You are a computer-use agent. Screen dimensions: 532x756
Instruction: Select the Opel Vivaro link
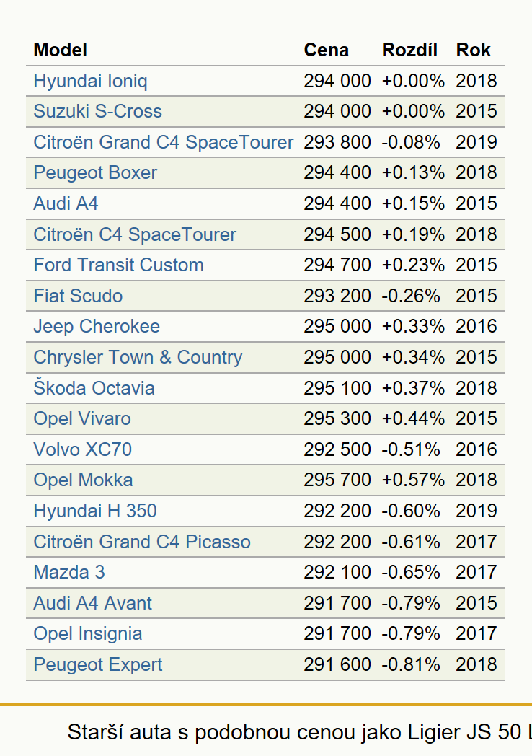[82, 418]
